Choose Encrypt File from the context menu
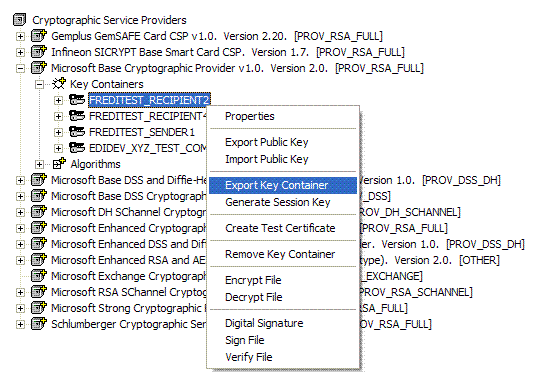Viewport: 552px width, 386px height. 253,280
